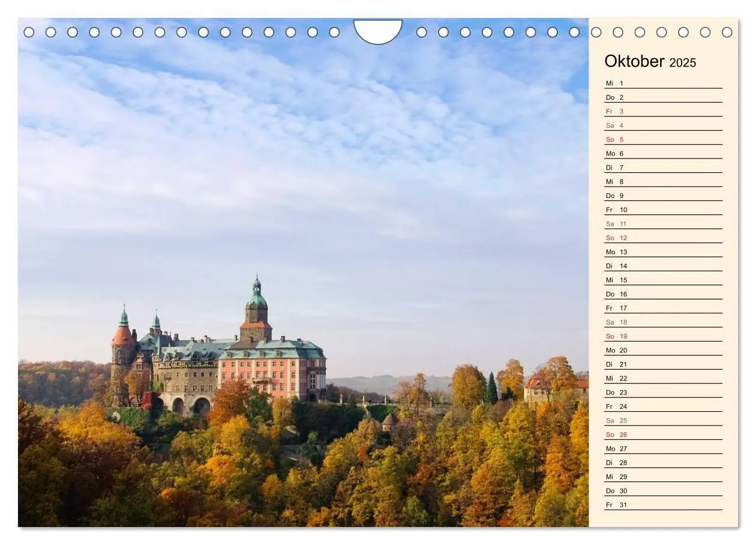
Task: Select the date row Mi 8
Action: (x=663, y=181)
